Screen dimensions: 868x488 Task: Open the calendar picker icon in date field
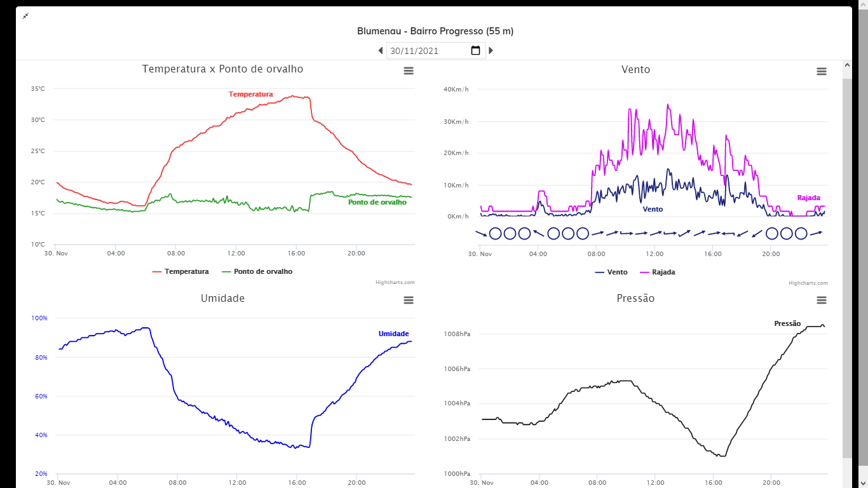coord(475,50)
